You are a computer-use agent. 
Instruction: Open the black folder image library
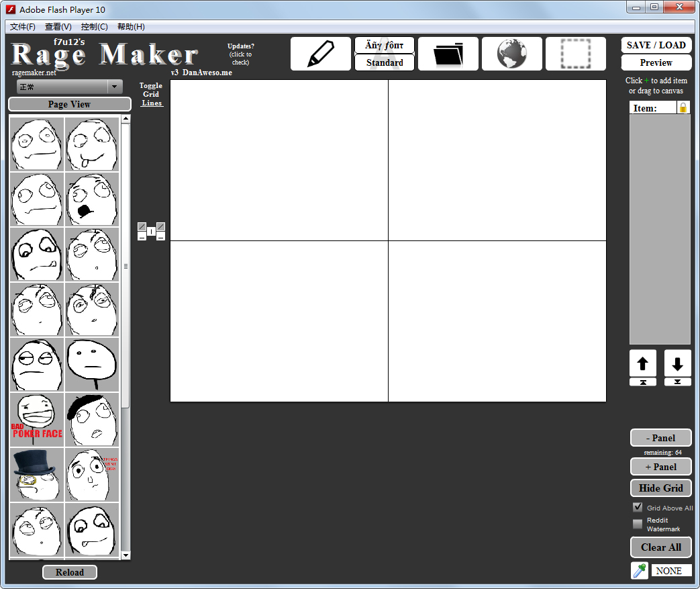click(448, 54)
